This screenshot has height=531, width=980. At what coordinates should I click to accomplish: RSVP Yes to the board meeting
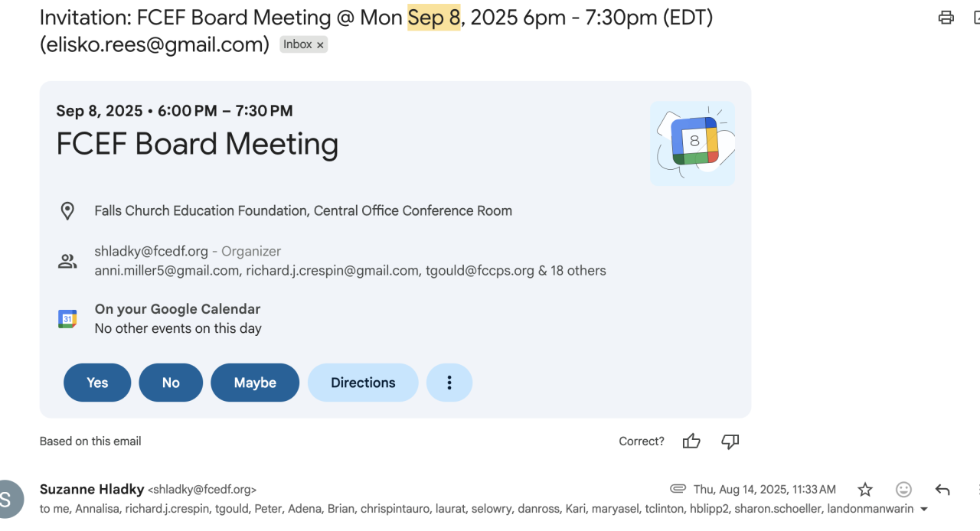(x=97, y=383)
